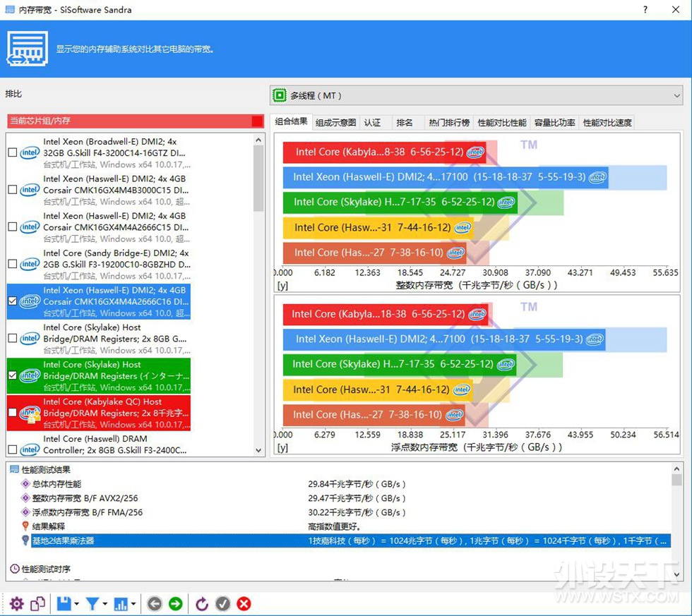Uncheck the blue Xeon Haswell-E CMK16GX4M4A2666C16 checkbox
This screenshot has width=692, height=616.
(x=13, y=301)
